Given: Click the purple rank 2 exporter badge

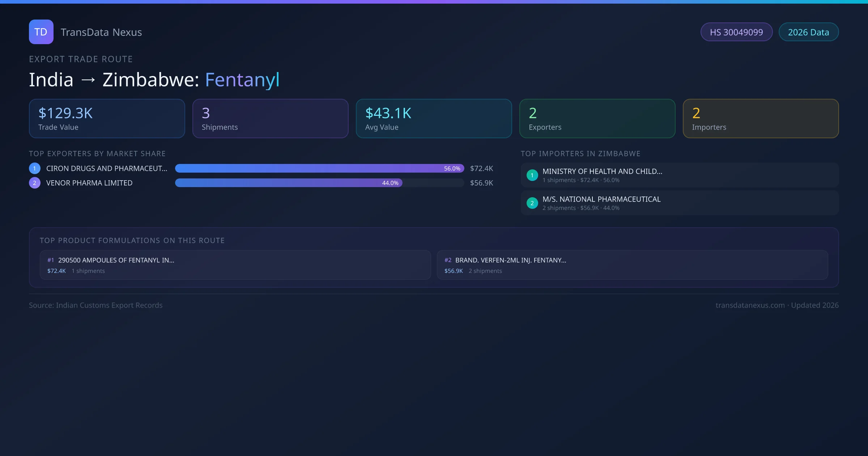Looking at the screenshot, I should point(35,183).
